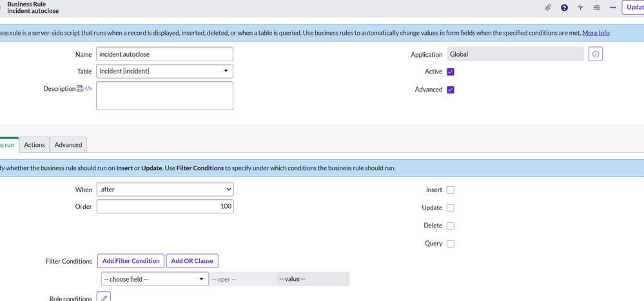Click the Add Filter Condition button
This screenshot has width=644, height=301.
(131, 261)
